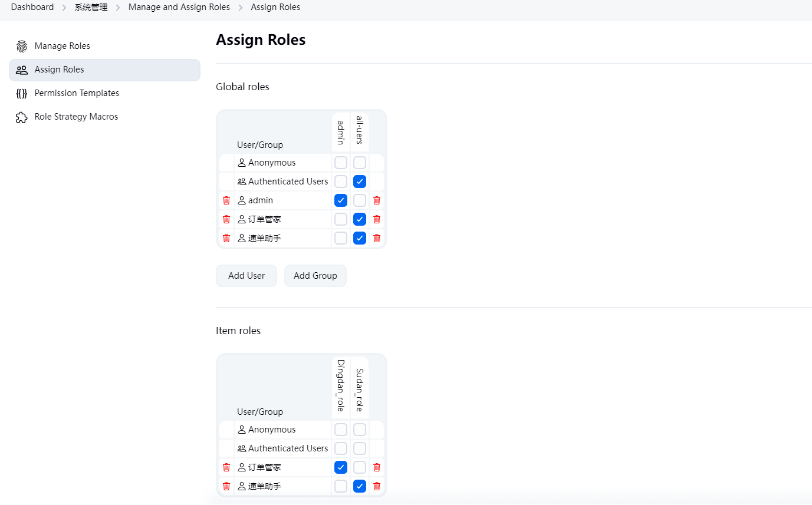Click right trash icon for 订单管家 in Global roles
The width and height of the screenshot is (812, 505).
377,219
